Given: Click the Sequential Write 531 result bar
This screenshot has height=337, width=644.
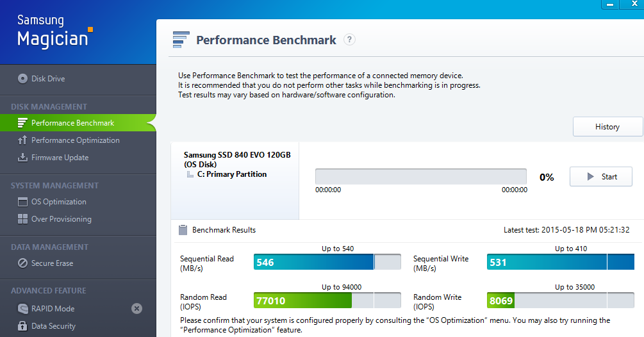Looking at the screenshot, I should [x=560, y=262].
